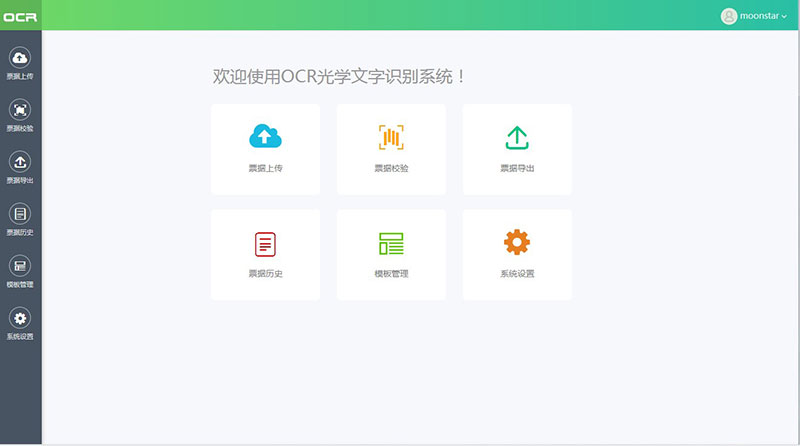Click the blue cloud upload card icon
800x446 pixels.
point(265,137)
